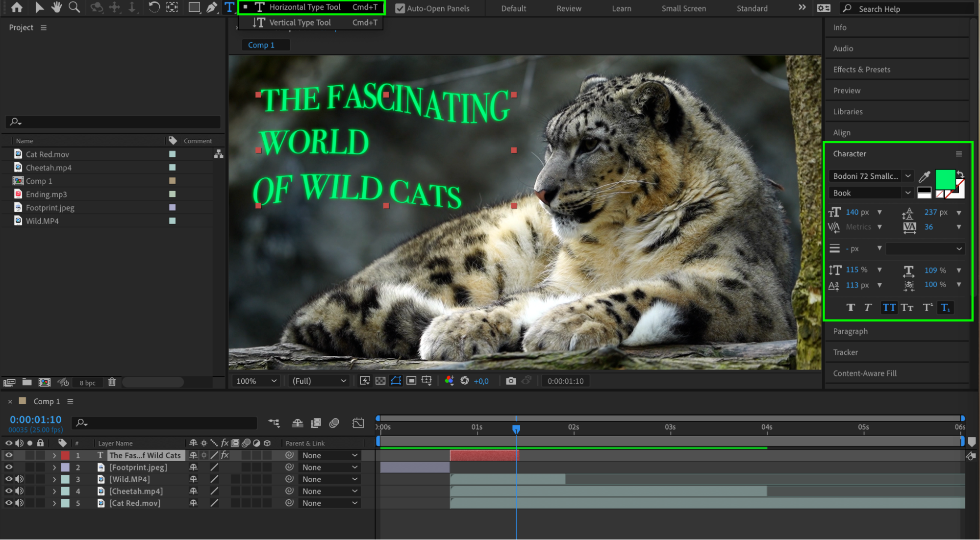Image resolution: width=980 pixels, height=540 pixels.
Task: Open the 100% magnification dropdown
Action: click(257, 381)
